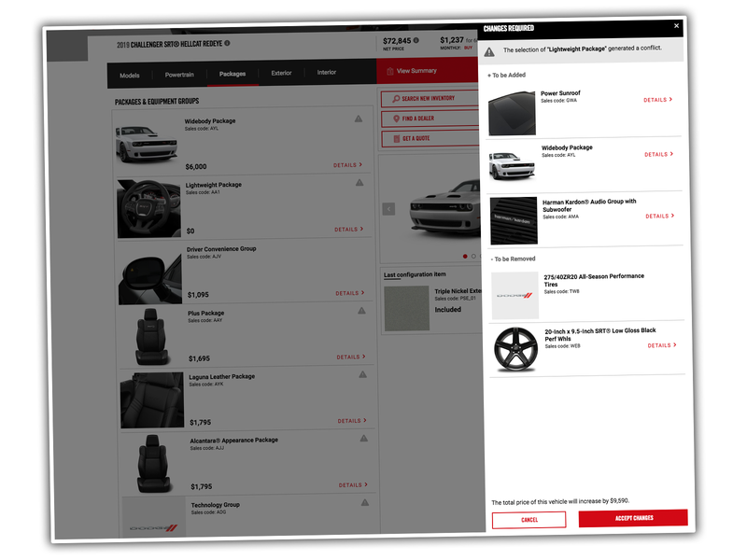Viewport: 747px width, 560px height.
Task: Click the Challenger vehicle preview image
Action: tap(445, 207)
